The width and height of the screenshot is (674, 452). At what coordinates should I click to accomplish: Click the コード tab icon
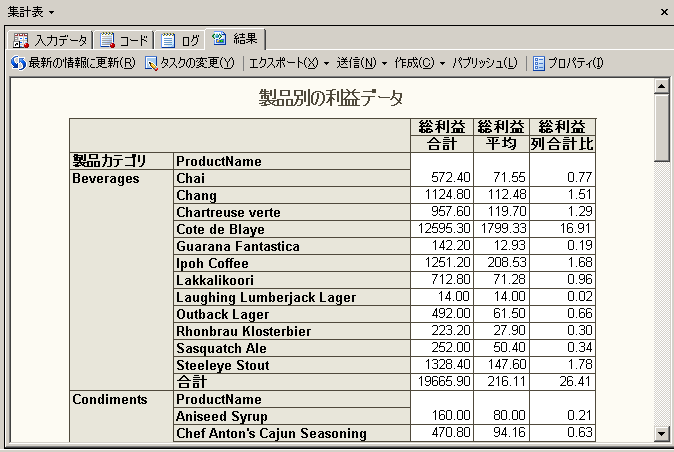click(x=107, y=41)
